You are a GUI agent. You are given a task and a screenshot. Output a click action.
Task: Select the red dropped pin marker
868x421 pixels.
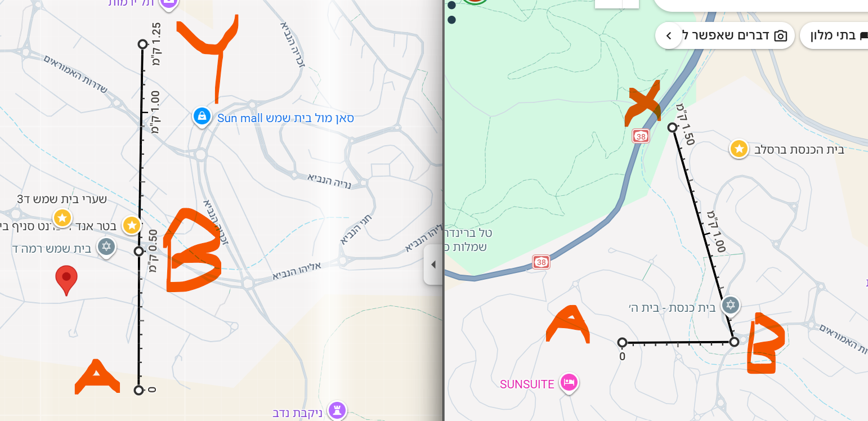pyautogui.click(x=66, y=280)
